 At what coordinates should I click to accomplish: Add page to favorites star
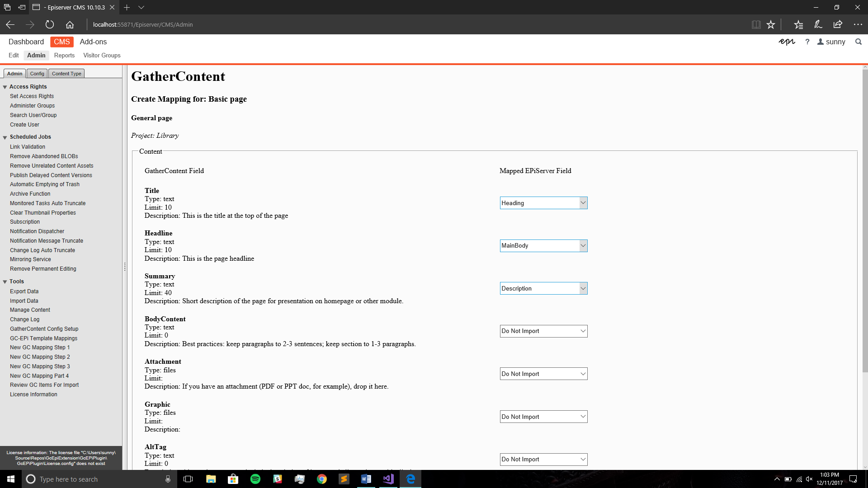point(771,24)
